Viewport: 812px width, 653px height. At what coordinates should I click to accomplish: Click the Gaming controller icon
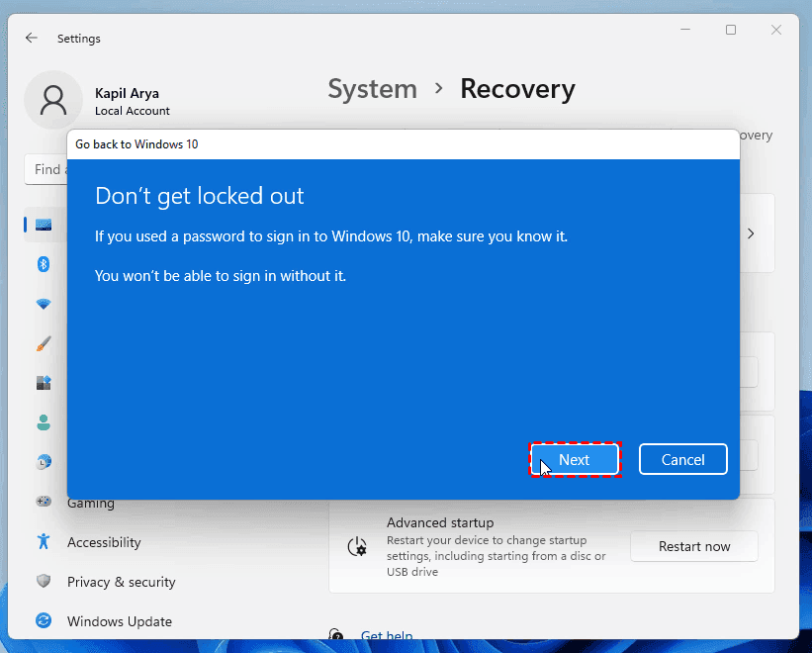44,502
